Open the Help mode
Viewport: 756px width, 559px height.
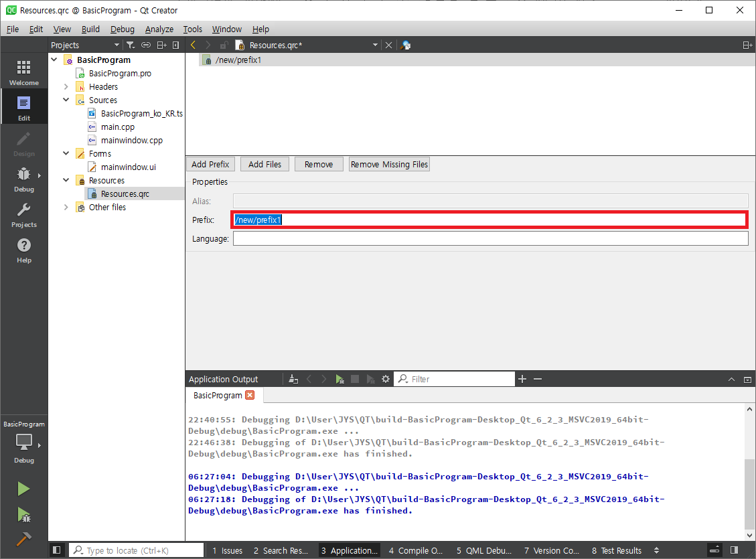pos(23,250)
